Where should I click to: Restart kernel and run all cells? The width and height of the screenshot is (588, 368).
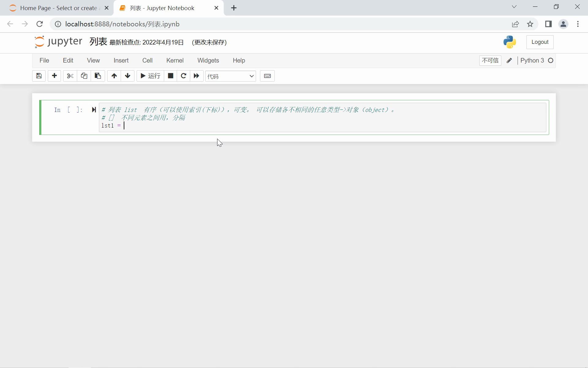[197, 76]
